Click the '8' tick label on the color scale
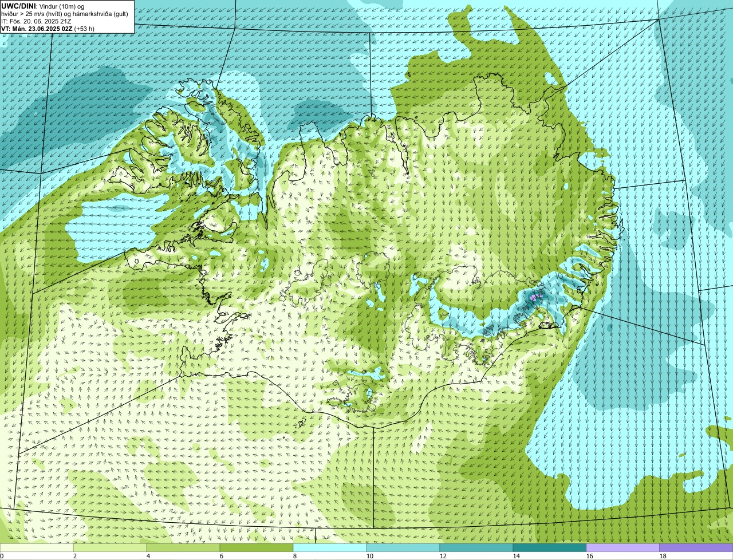Image resolution: width=733 pixels, height=560 pixels. (x=295, y=556)
